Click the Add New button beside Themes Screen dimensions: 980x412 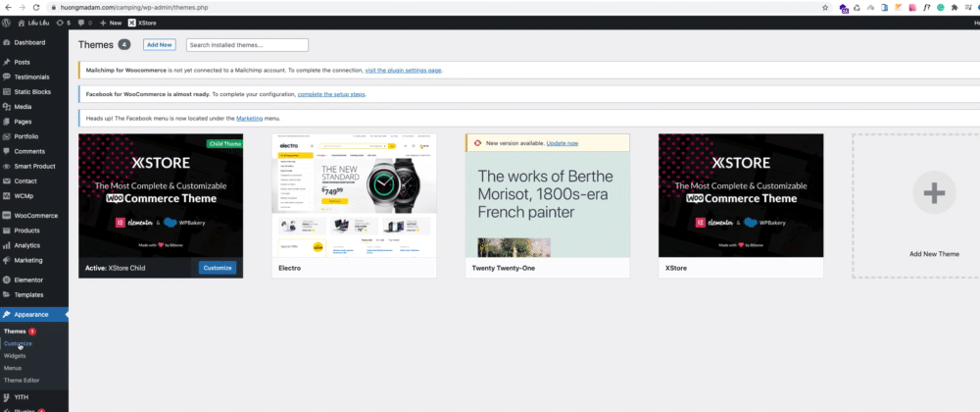click(x=160, y=45)
